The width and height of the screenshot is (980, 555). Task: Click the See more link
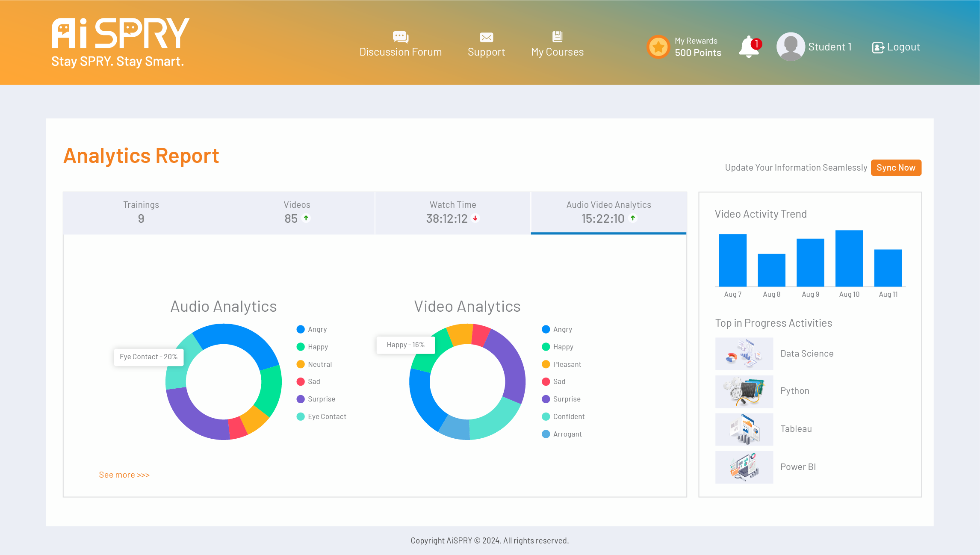click(x=124, y=475)
